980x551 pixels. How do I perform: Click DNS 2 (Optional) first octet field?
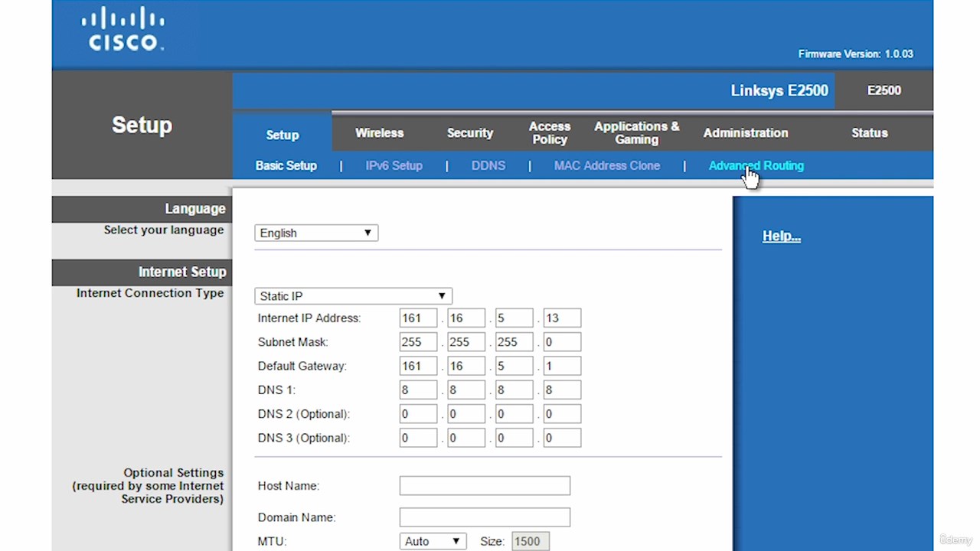tap(418, 414)
